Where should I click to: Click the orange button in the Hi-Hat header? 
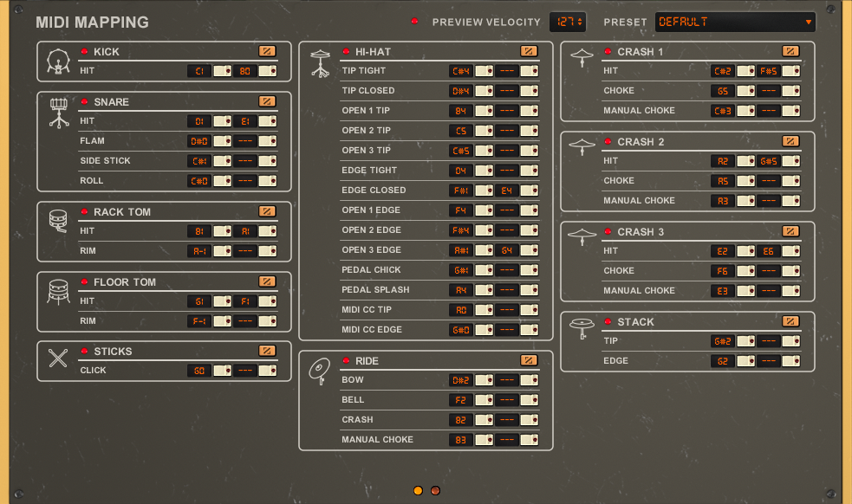[529, 51]
